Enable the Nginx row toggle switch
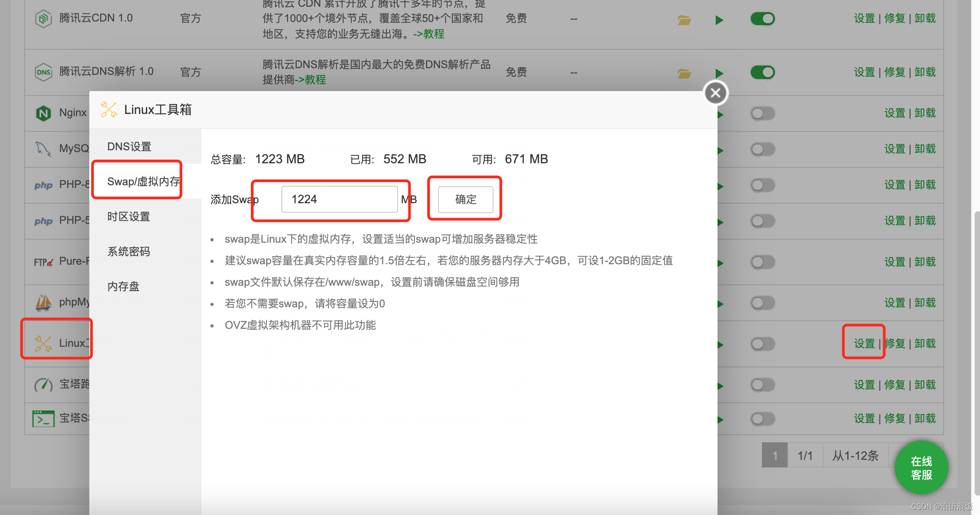The height and width of the screenshot is (515, 980). 762,113
